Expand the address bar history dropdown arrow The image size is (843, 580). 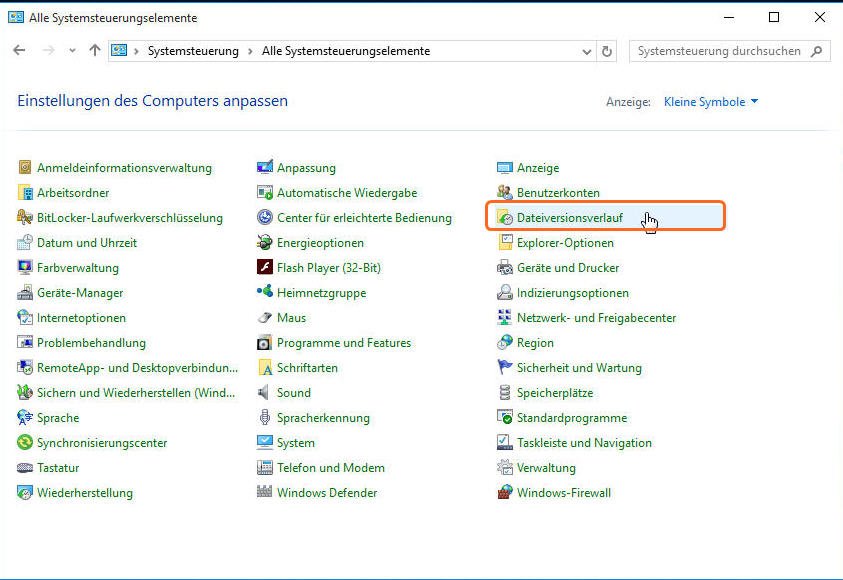(587, 51)
